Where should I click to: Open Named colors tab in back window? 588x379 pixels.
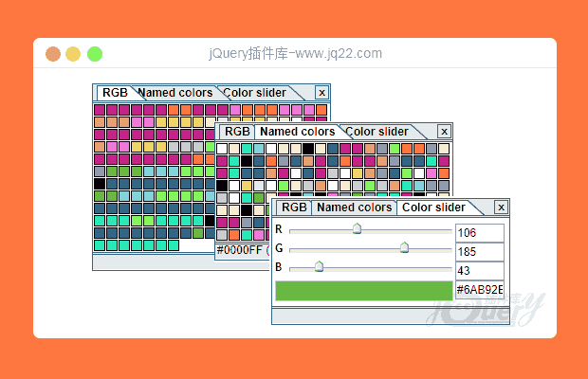[x=175, y=93]
